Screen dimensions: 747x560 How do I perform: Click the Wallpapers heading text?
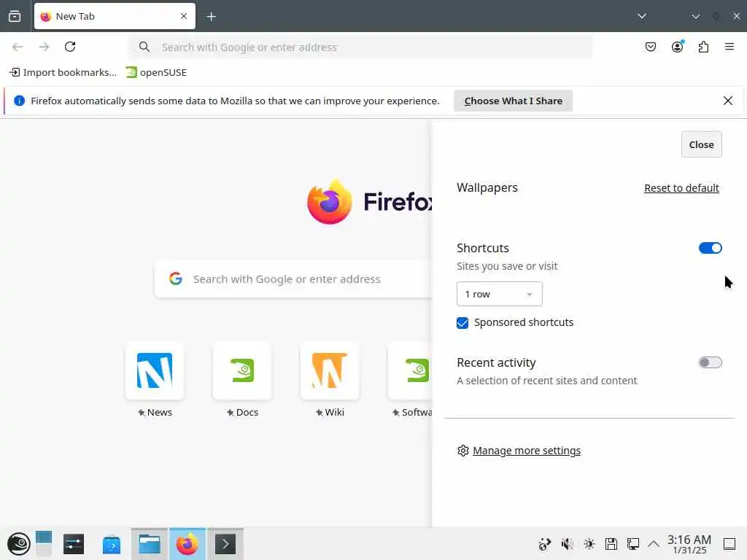pos(487,187)
